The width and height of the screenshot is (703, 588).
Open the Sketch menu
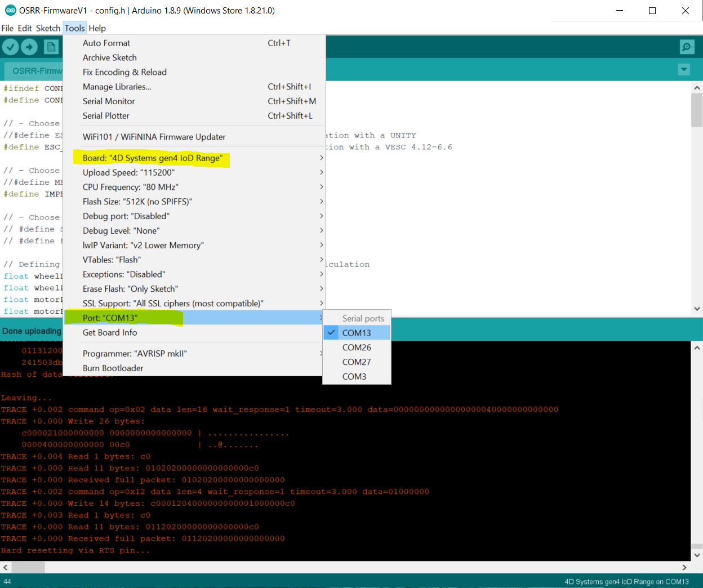pos(48,28)
